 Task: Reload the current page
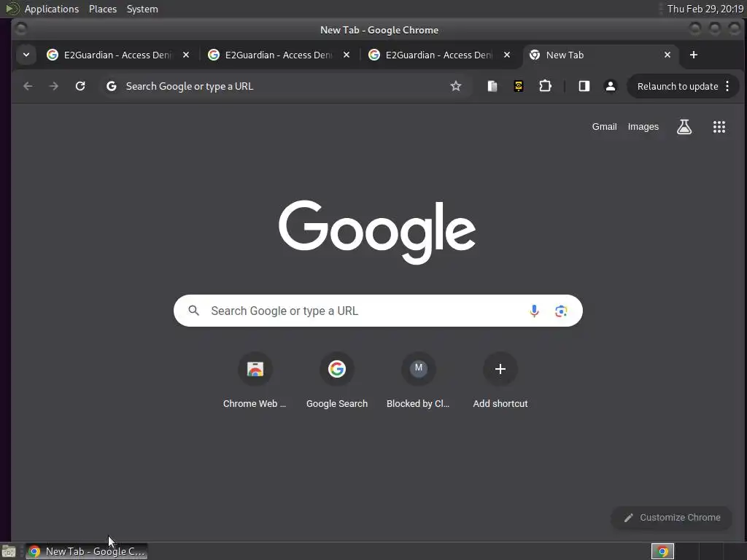tap(80, 86)
